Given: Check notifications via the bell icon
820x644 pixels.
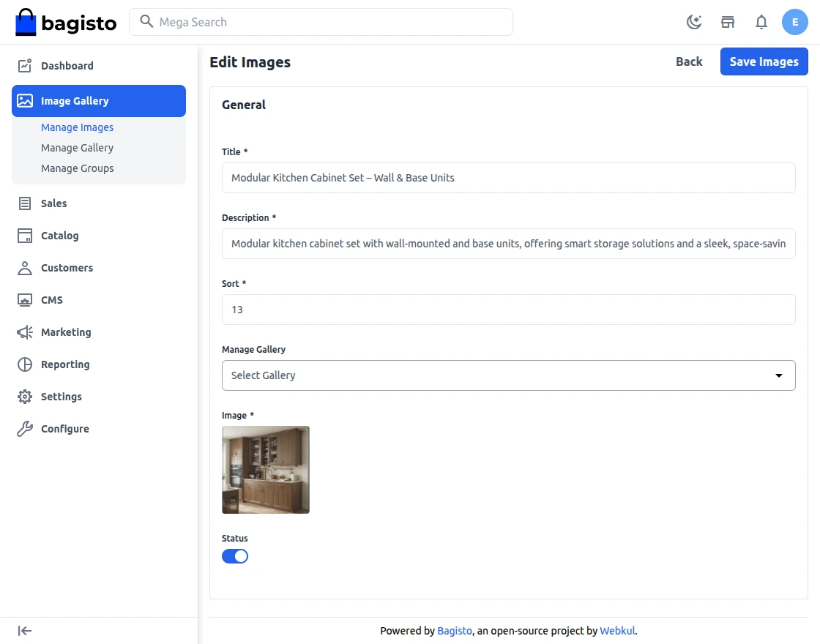Looking at the screenshot, I should tap(761, 22).
